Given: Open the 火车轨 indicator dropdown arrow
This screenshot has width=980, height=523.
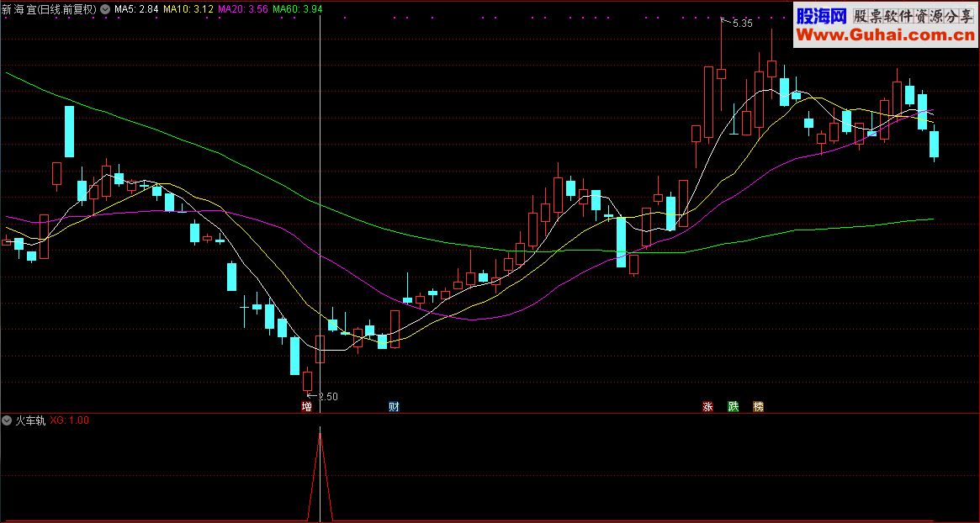Looking at the screenshot, I should (x=8, y=420).
